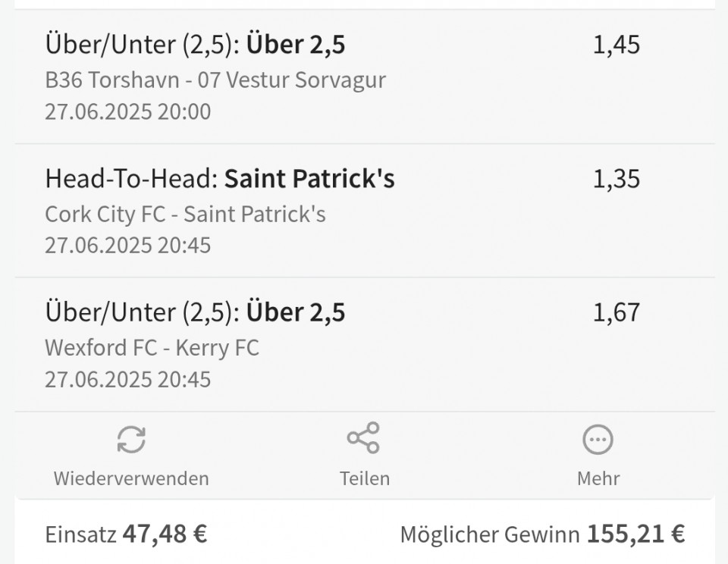Viewport: 728px width, 564px height.
Task: Tap the Wiederverwenden refresh icon
Action: [x=131, y=439]
